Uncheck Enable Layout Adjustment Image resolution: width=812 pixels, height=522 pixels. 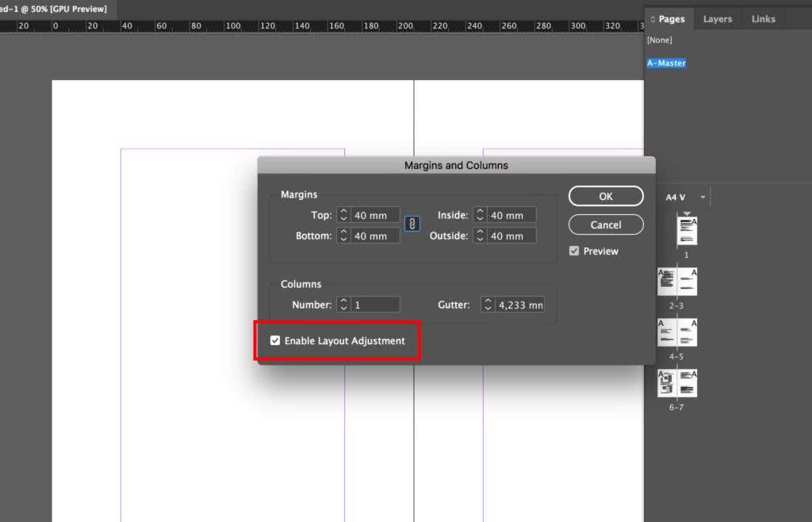coord(275,340)
